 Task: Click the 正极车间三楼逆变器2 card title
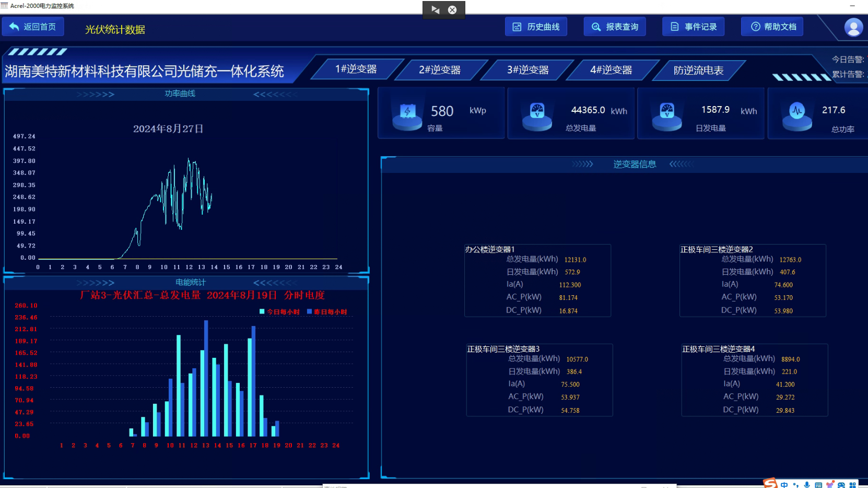[717, 249]
